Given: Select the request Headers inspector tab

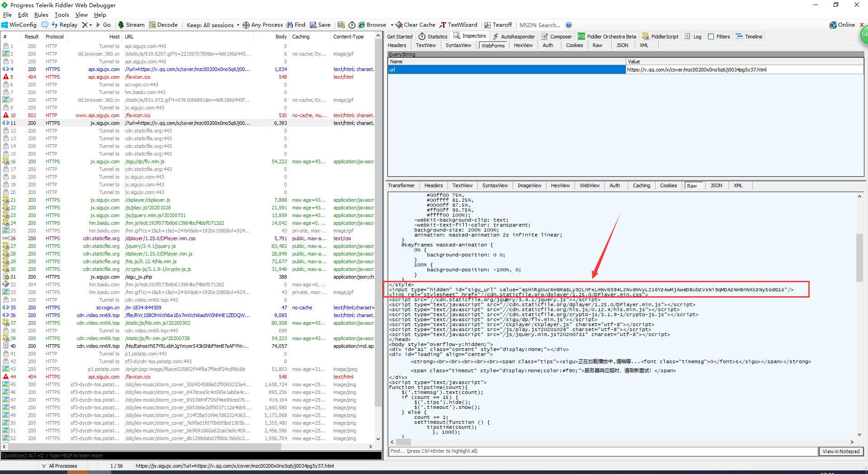Looking at the screenshot, I should [397, 45].
